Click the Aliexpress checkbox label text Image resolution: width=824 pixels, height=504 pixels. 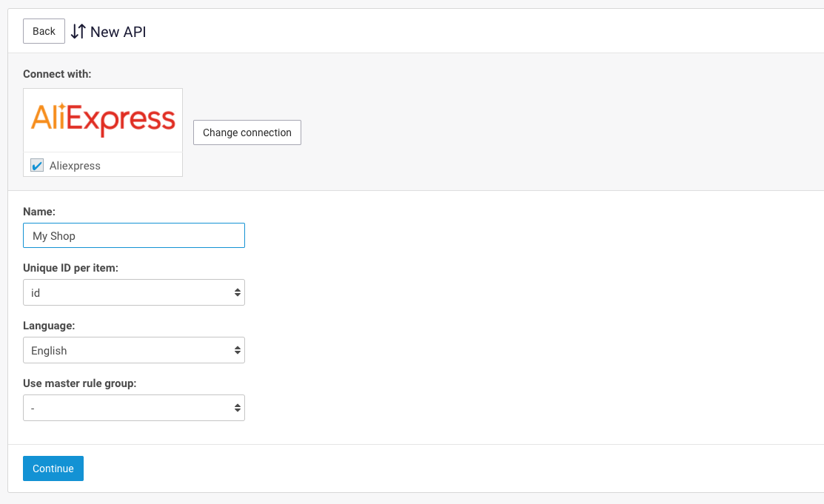coord(75,166)
